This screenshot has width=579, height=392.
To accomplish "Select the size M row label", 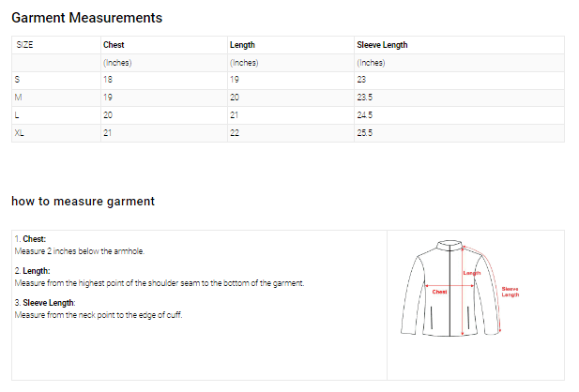I will (19, 98).
